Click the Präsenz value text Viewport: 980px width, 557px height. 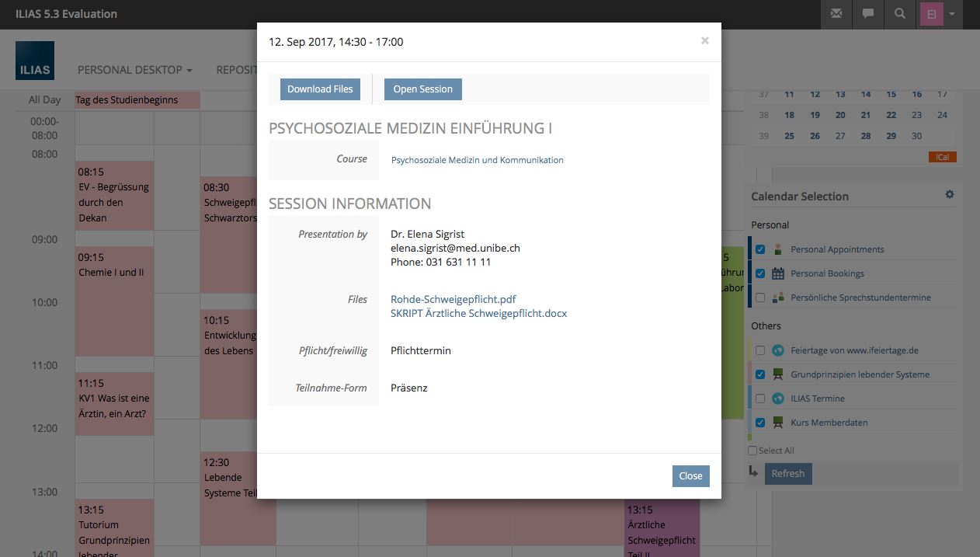pos(409,388)
